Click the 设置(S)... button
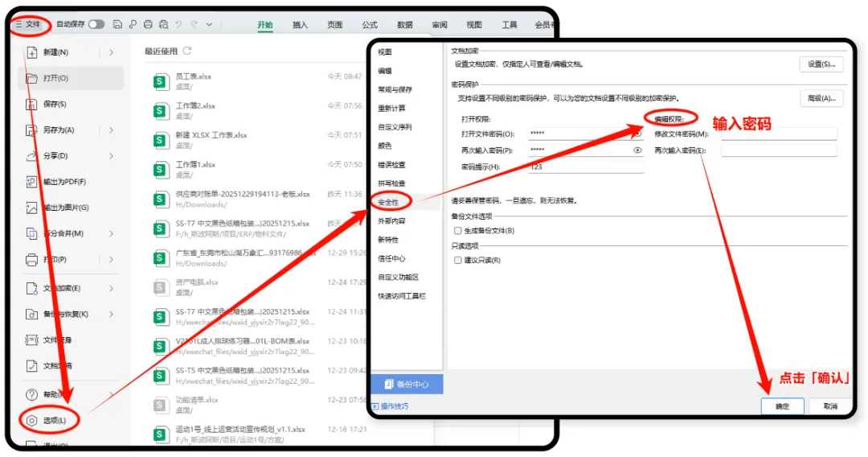This screenshot has width=868, height=457. [821, 64]
